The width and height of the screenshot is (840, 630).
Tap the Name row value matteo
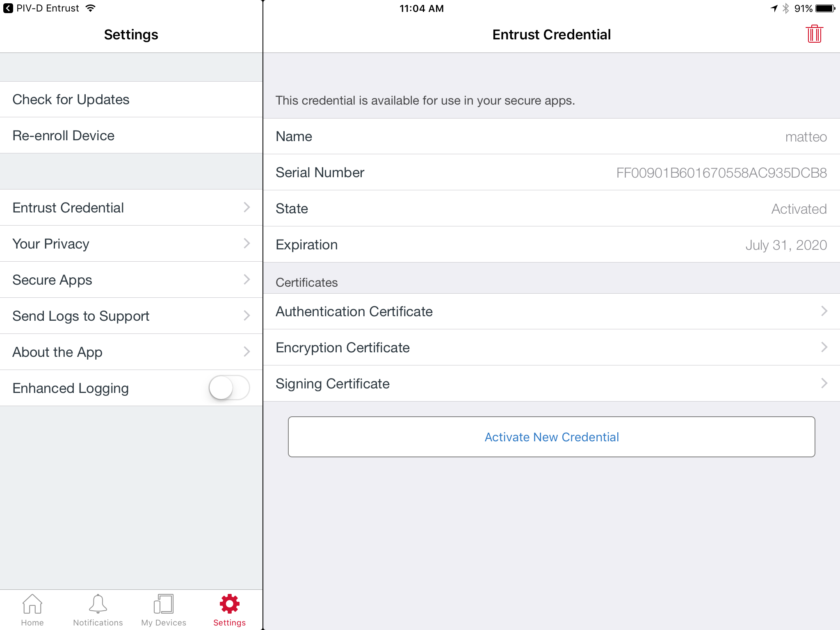tap(806, 137)
